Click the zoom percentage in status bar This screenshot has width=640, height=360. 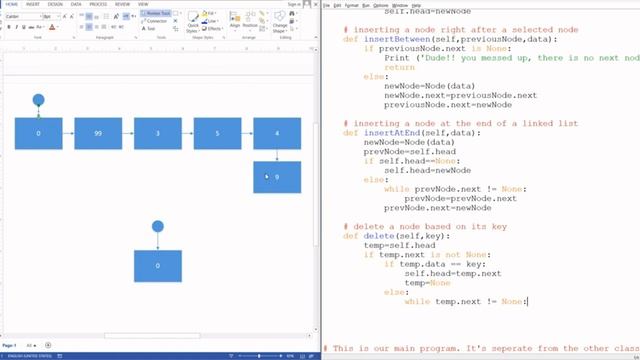click(290, 356)
